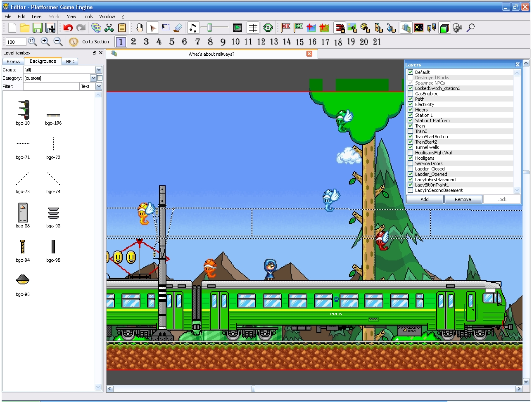This screenshot has width=532, height=402.
Task: Toggle the checkbox next to Category dropdown
Action: [100, 78]
